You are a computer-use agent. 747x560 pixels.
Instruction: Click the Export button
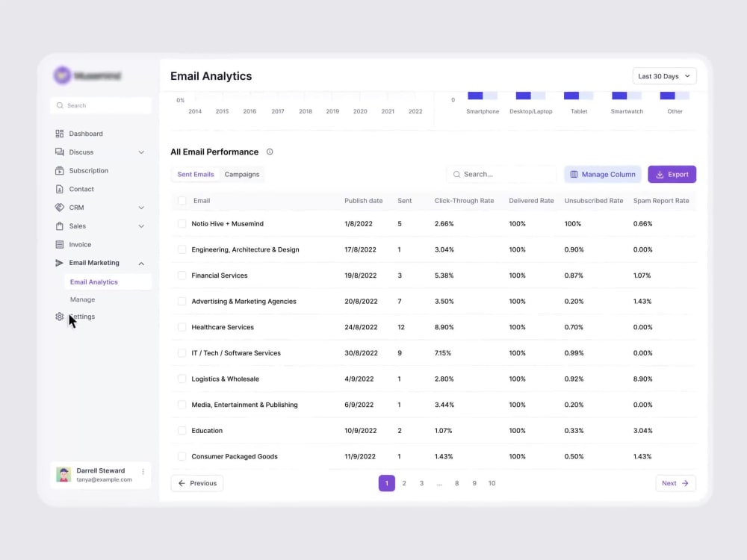coord(672,174)
